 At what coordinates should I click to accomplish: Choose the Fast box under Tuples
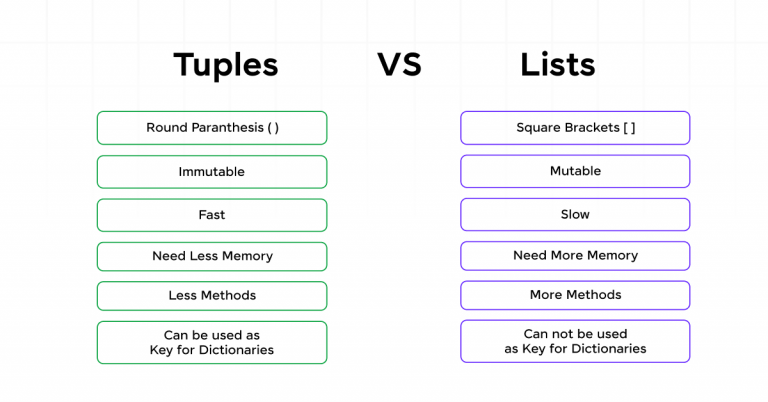[x=212, y=215]
